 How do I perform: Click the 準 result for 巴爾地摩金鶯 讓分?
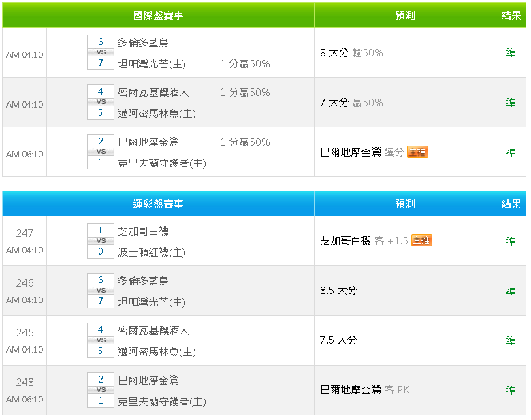point(511,152)
